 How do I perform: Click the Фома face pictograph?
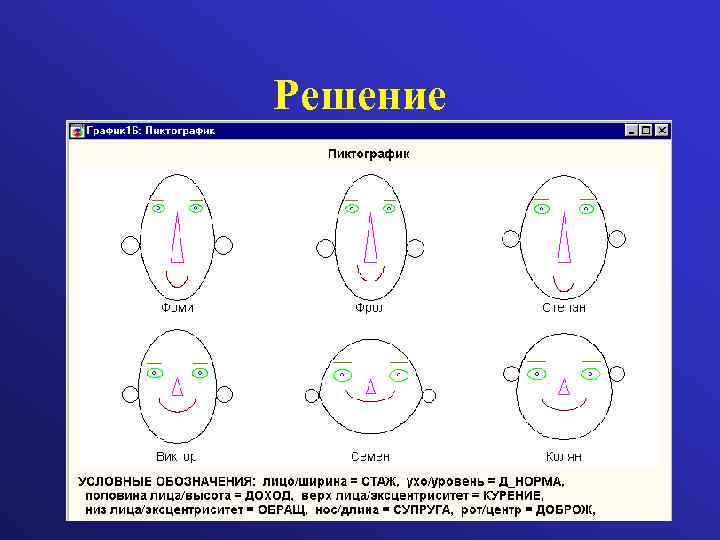click(x=177, y=237)
